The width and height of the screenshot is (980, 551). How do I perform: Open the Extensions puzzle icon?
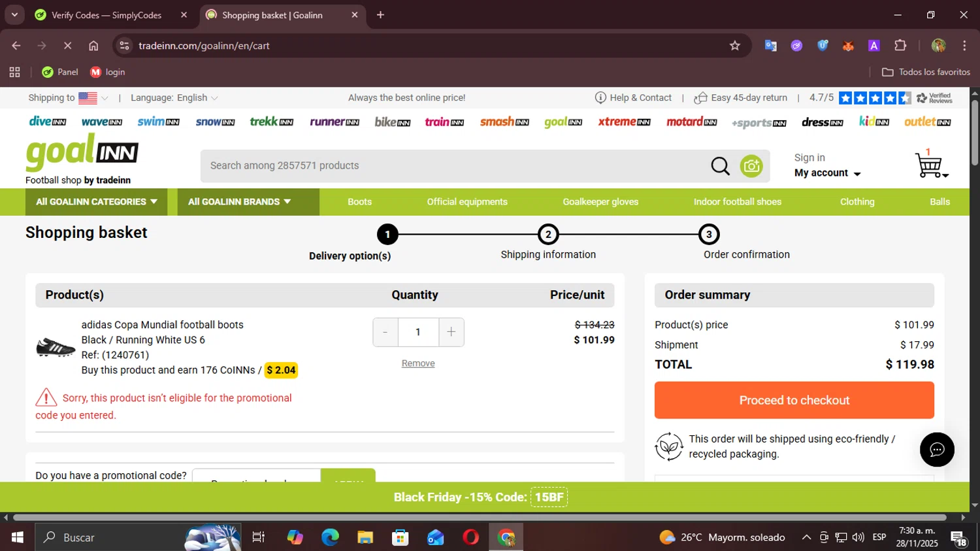[900, 46]
